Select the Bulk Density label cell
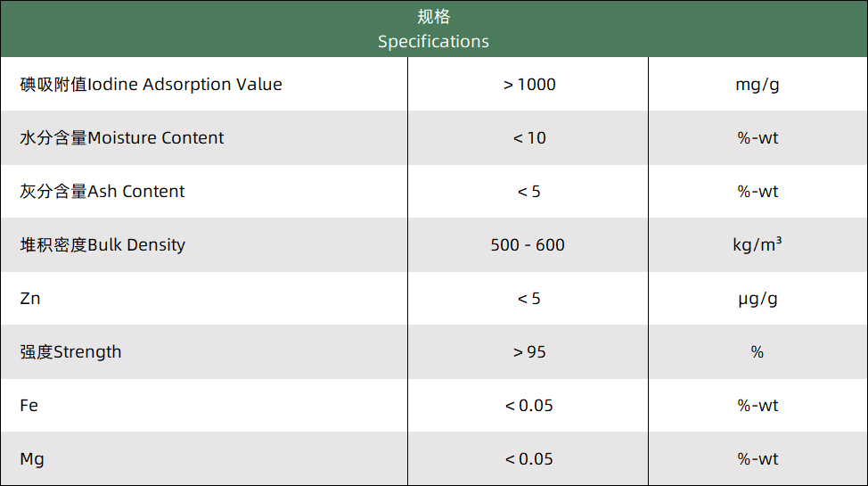Viewport: 868px width, 486px height. pyautogui.click(x=102, y=245)
